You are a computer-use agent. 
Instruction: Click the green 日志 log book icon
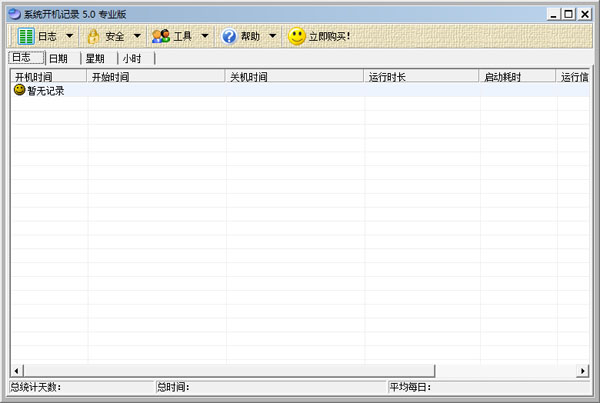point(26,36)
